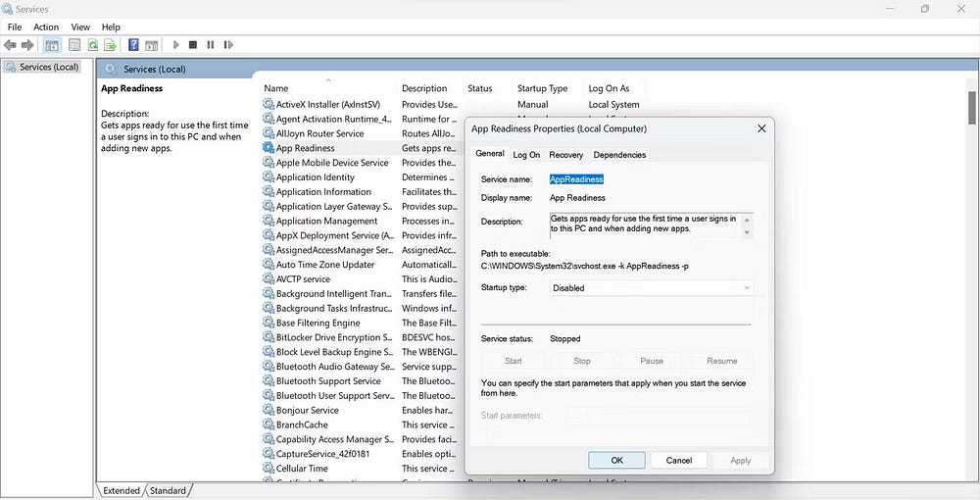Click the blue Help toolbar icon
Viewport: 980px width, 500px height.
coord(133,45)
